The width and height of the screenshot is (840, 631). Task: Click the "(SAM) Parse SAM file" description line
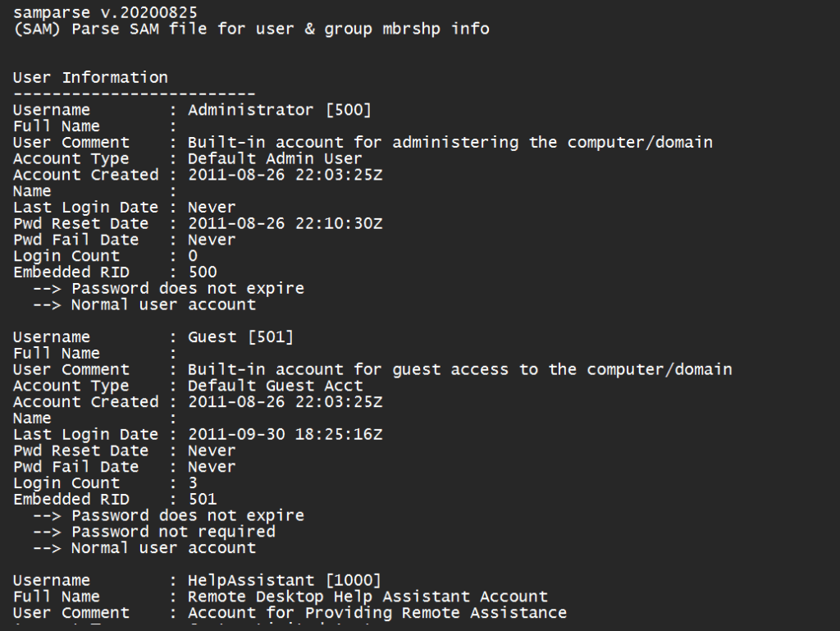click(x=251, y=29)
